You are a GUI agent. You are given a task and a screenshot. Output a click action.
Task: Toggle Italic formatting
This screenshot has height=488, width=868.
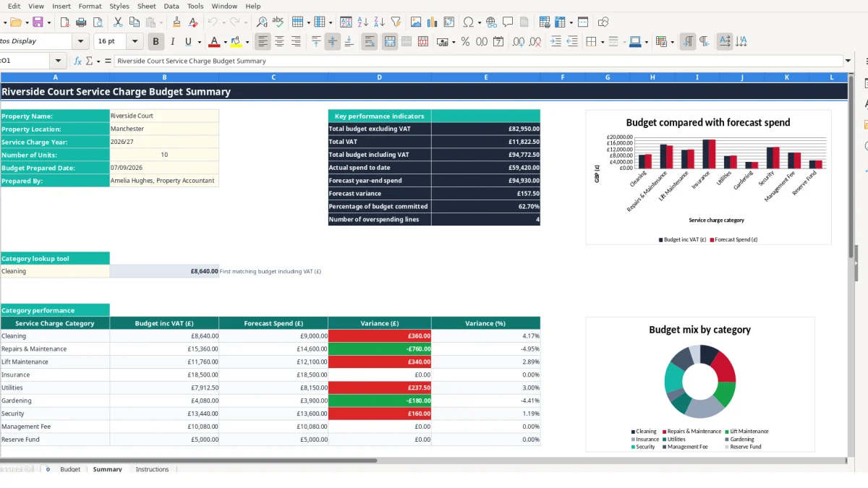pos(172,42)
